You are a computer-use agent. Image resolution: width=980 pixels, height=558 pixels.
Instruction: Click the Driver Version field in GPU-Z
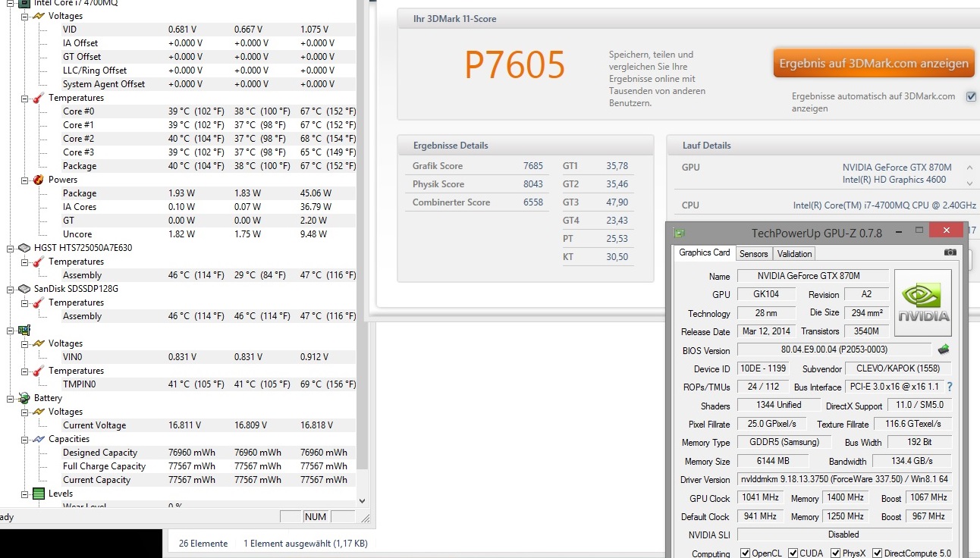843,480
